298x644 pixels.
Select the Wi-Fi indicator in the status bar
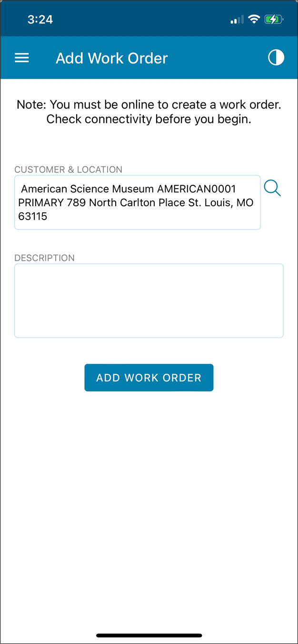(x=255, y=19)
